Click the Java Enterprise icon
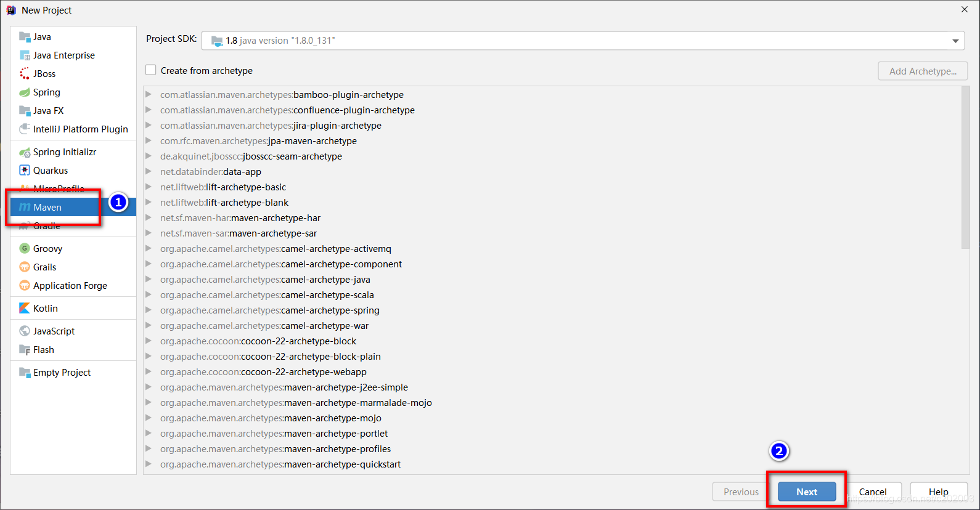 pyautogui.click(x=25, y=55)
